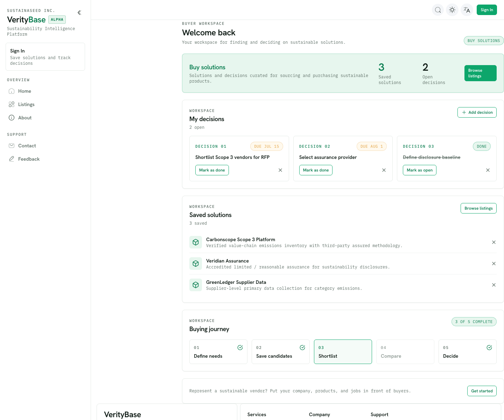Toggle the Define needs check icon
This screenshot has width=504, height=420.
240,348
